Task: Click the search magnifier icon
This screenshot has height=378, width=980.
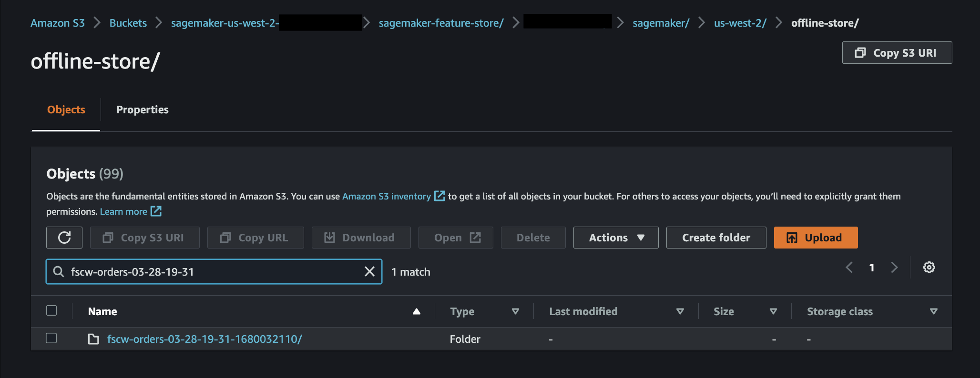Action: [x=59, y=271]
